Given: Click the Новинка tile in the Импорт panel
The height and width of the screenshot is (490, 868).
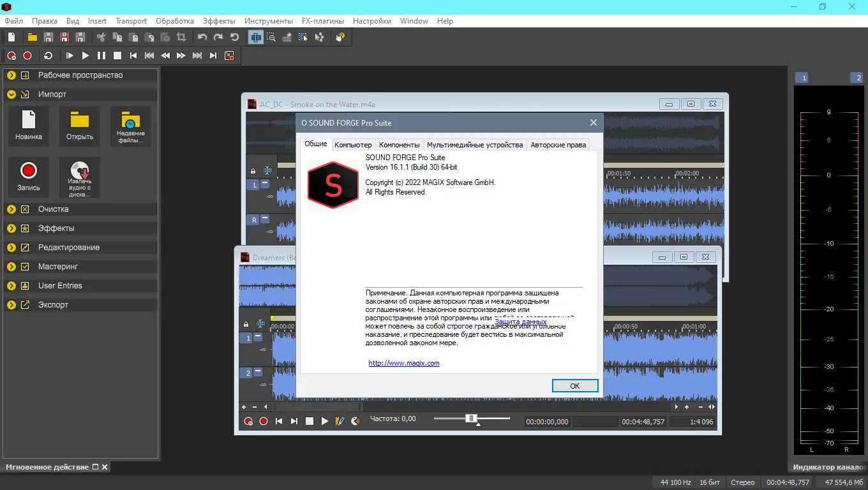Looking at the screenshot, I should coord(29,126).
